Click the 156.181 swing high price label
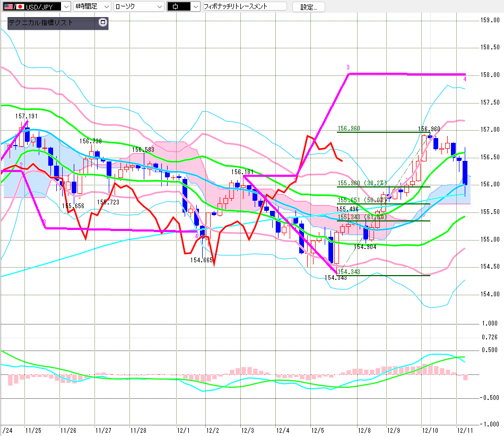Viewport: 504px width, 436px height. click(242, 172)
